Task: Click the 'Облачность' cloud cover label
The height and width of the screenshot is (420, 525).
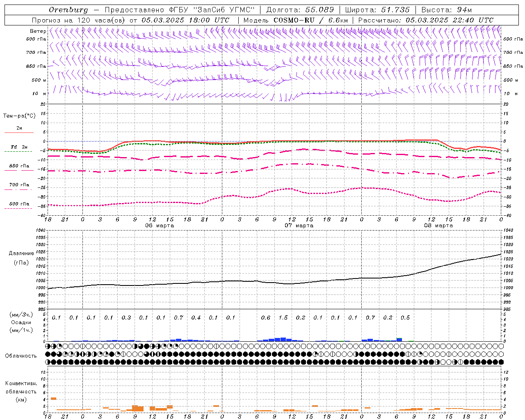Action: point(21,356)
